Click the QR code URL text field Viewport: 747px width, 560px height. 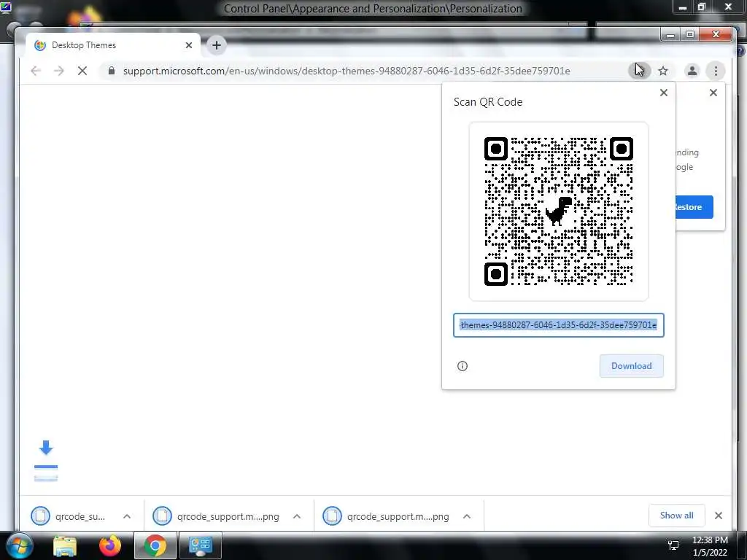pyautogui.click(x=558, y=325)
